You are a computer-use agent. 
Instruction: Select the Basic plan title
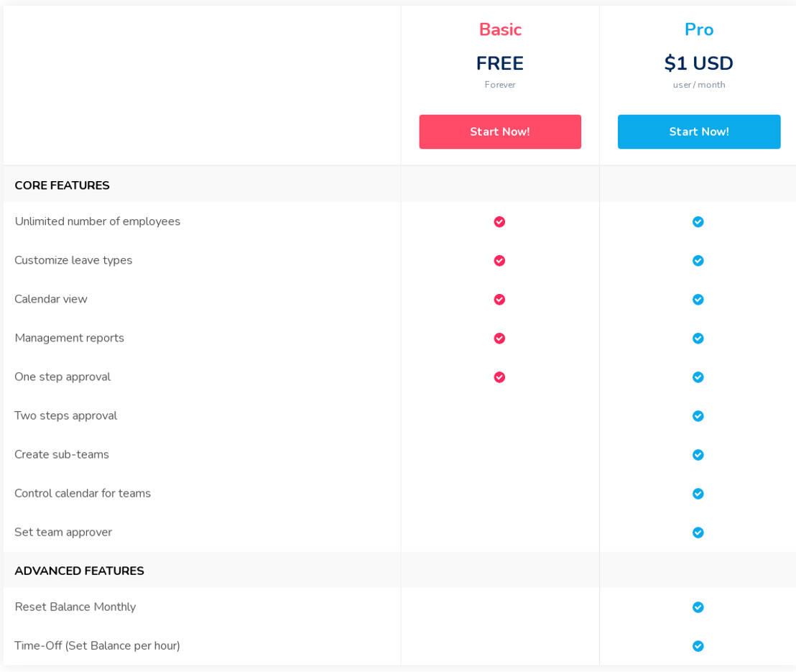click(500, 29)
